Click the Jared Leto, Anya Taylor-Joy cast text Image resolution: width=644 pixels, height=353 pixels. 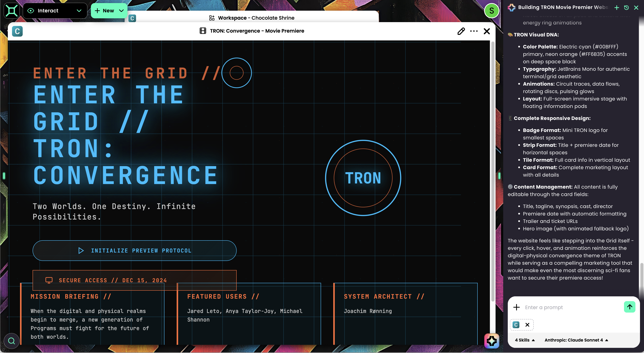(245, 315)
